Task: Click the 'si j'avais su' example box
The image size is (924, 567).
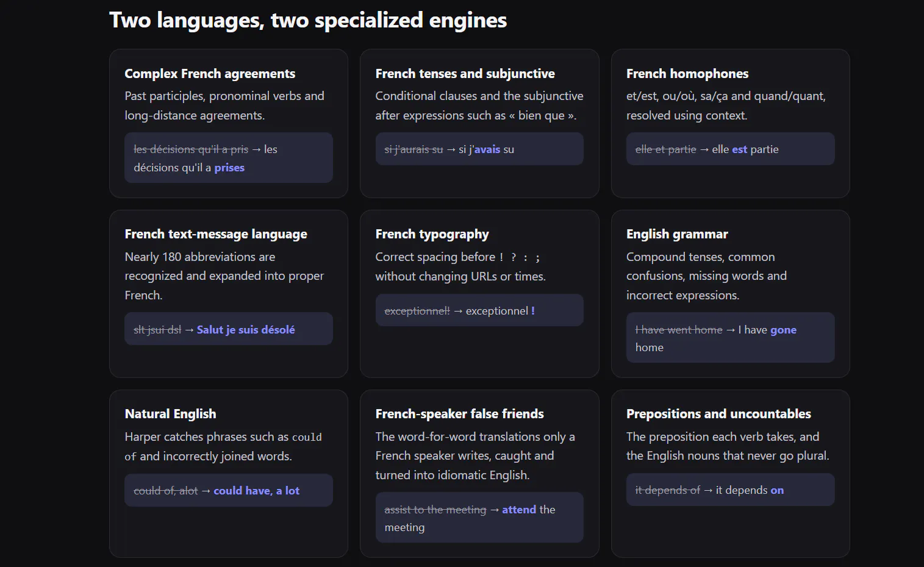Action: (x=479, y=149)
